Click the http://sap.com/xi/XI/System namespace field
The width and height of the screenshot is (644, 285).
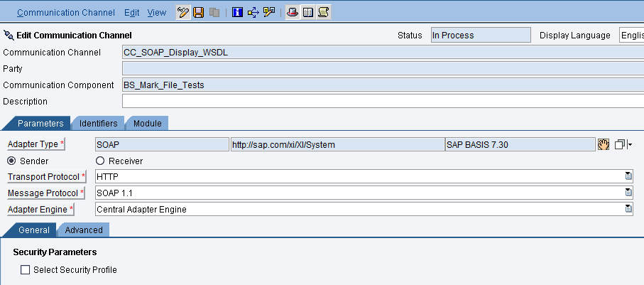click(337, 144)
